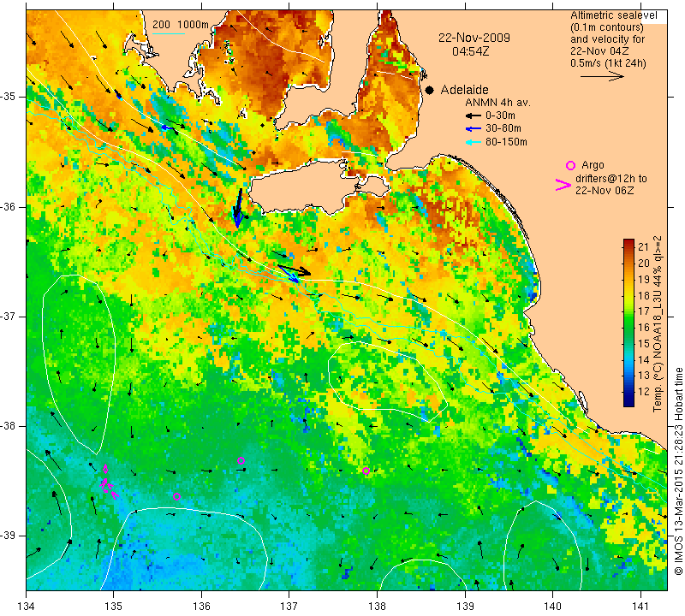Click the magenta drifters legend chevron
Viewport: 685px width, 616px height.
pos(563,185)
